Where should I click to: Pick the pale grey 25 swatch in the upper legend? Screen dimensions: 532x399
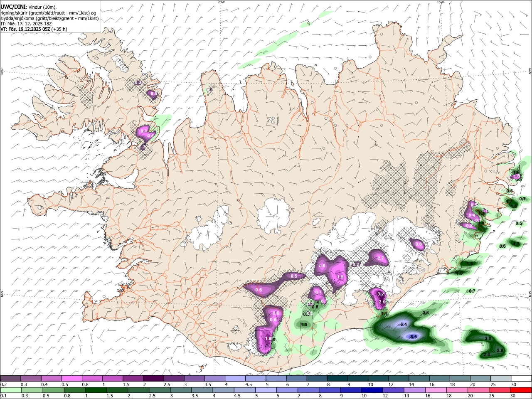pos(500,379)
